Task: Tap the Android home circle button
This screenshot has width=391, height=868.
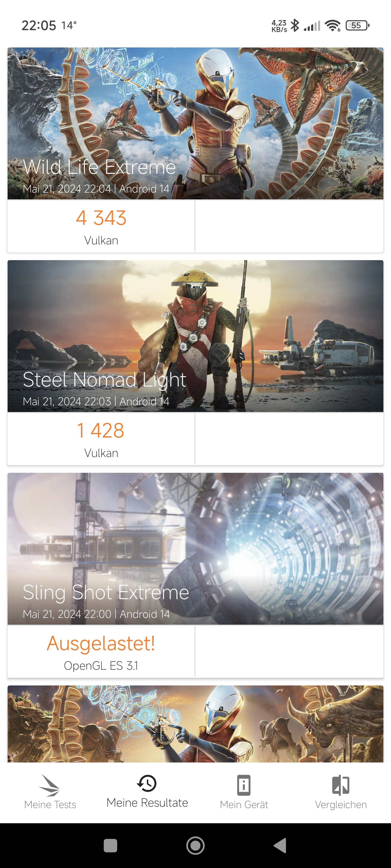Action: [x=195, y=846]
